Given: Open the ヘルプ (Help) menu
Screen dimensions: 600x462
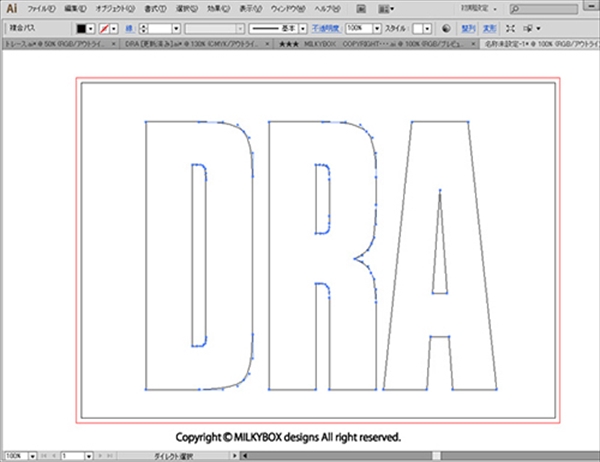Looking at the screenshot, I should point(328,8).
